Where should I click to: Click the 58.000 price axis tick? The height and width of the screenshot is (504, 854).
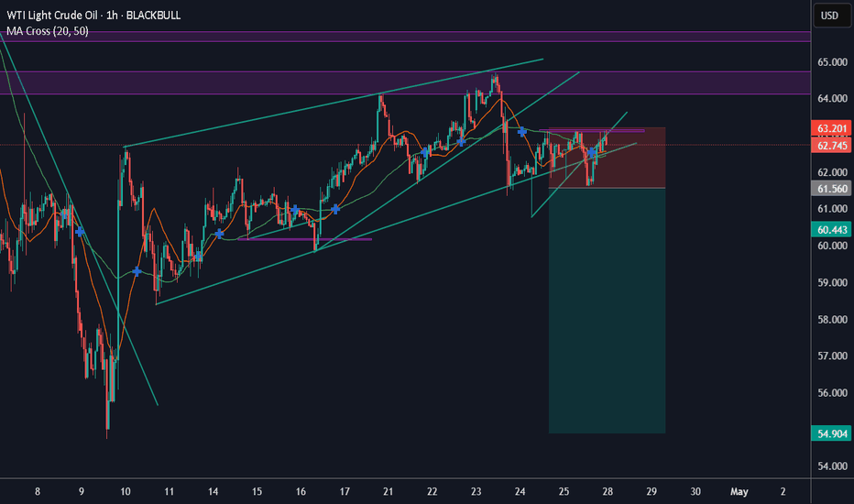click(832, 319)
